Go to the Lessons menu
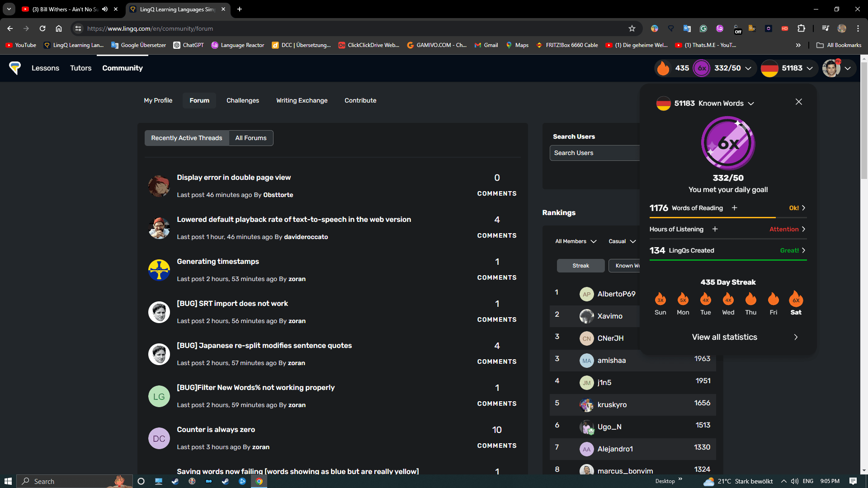868x488 pixels. pos(45,68)
